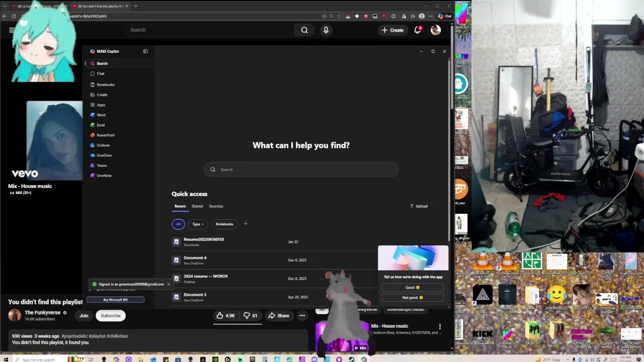Open Teams from the Copilot sidebar
Image resolution: width=644 pixels, height=362 pixels.
click(118, 165)
